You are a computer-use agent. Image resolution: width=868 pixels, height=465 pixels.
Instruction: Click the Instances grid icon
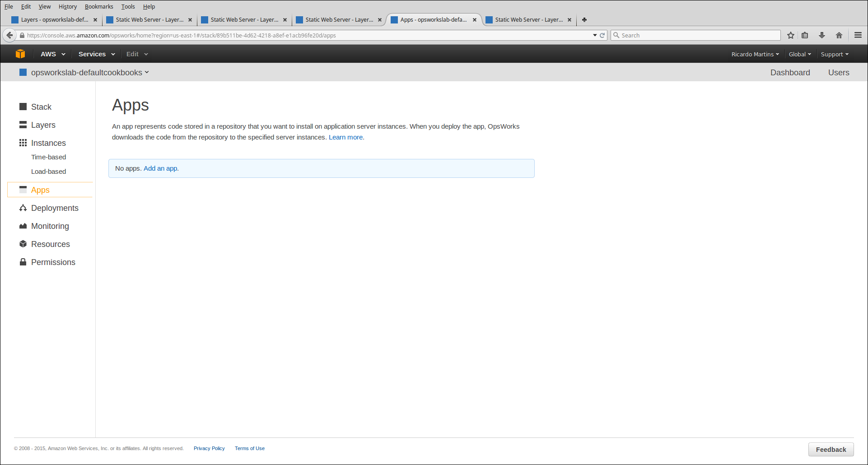point(23,143)
